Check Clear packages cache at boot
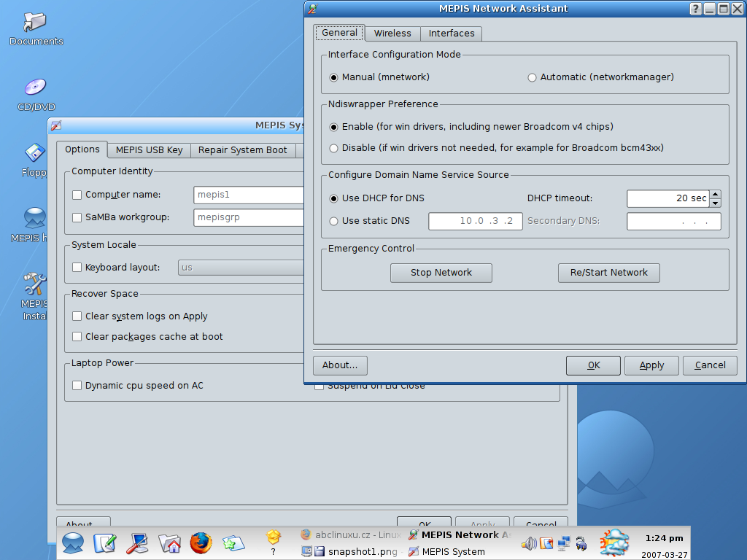 pyautogui.click(x=77, y=337)
